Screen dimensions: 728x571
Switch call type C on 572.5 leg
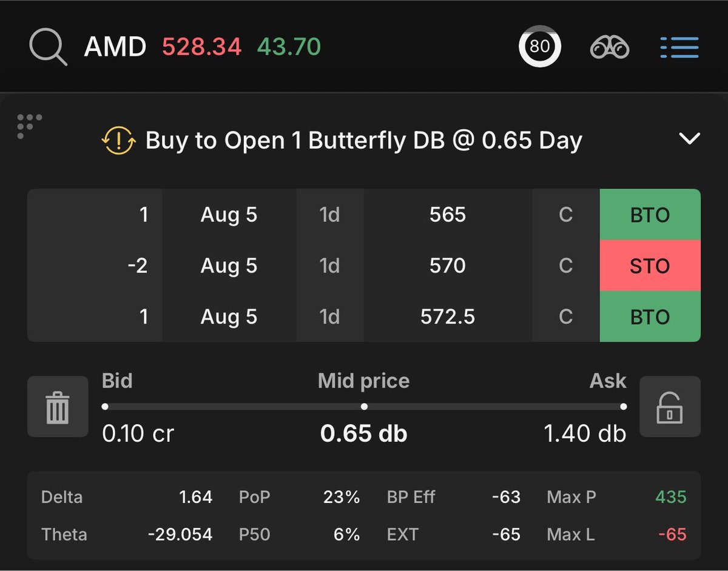(x=565, y=317)
